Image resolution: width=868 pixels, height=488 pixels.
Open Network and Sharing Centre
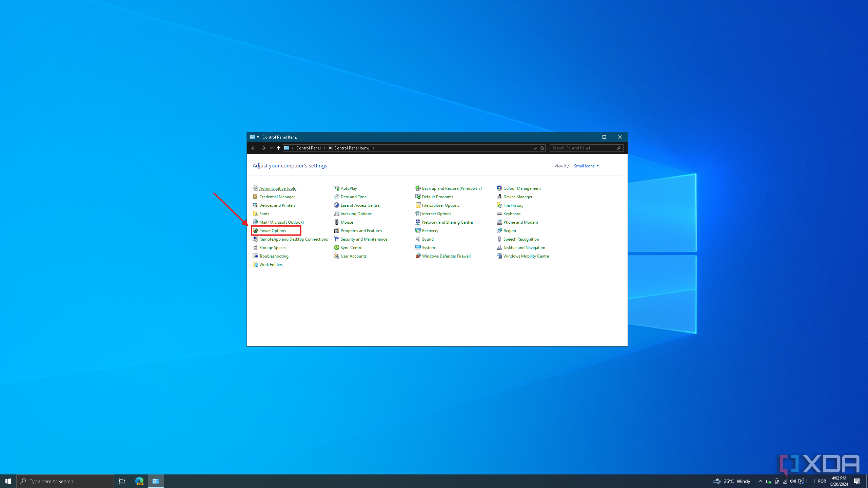pyautogui.click(x=447, y=222)
